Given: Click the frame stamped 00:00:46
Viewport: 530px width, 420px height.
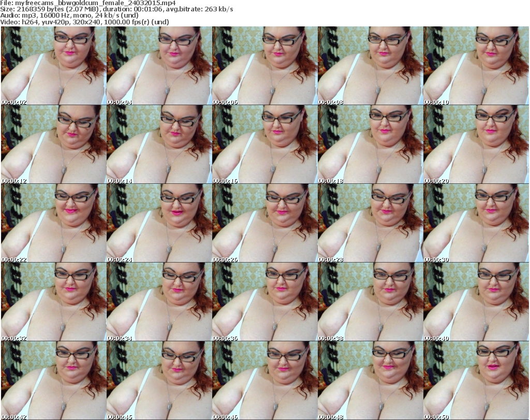Looking at the screenshot, I should click(264, 381).
